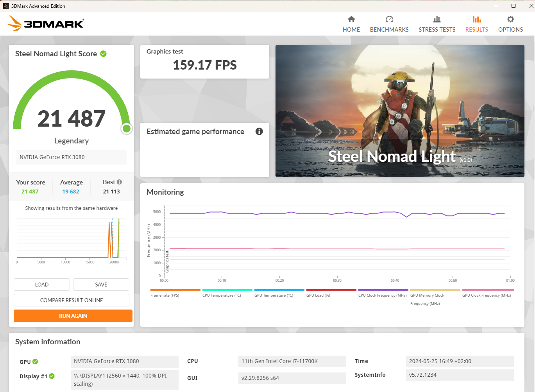Click NVIDIA GeForce RTX 3080 under score
This screenshot has width=535, height=392.
point(71,157)
